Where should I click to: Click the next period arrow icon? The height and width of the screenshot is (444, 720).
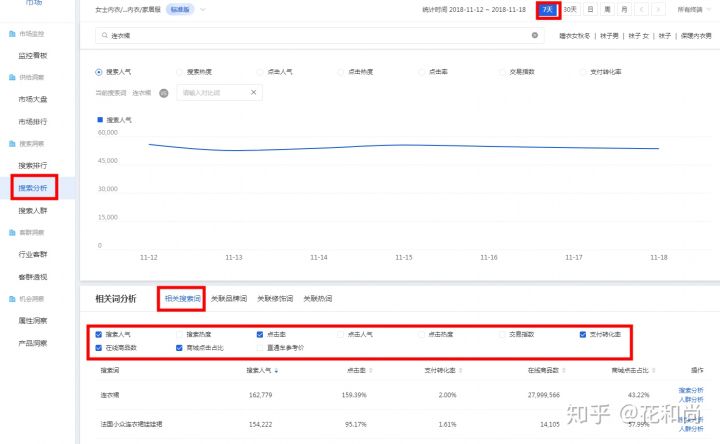tap(657, 9)
